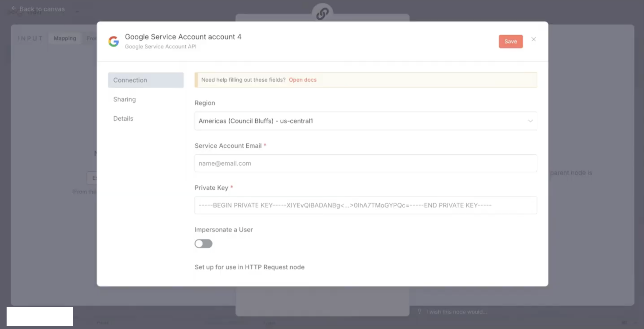Click the Back to canvas arrow icon

(x=14, y=9)
